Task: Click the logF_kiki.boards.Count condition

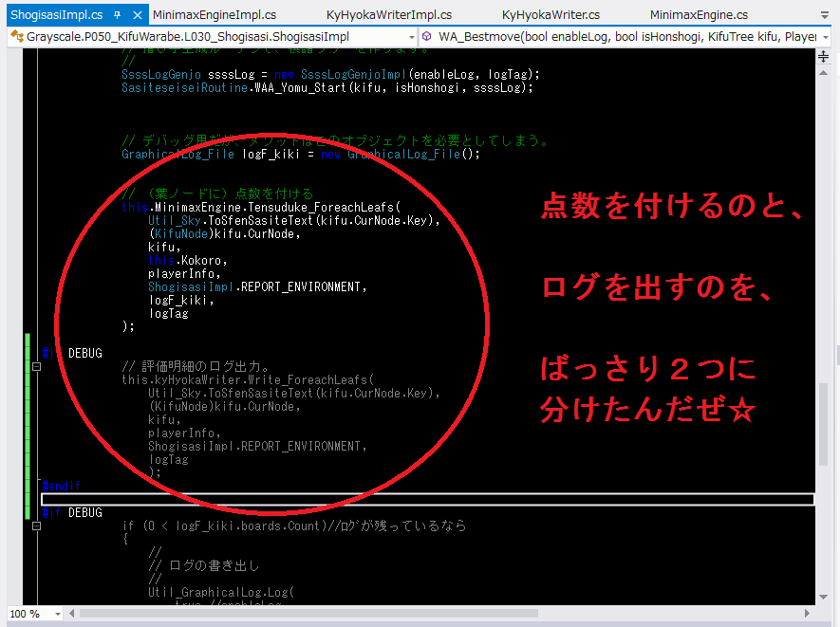Action: tap(249, 526)
